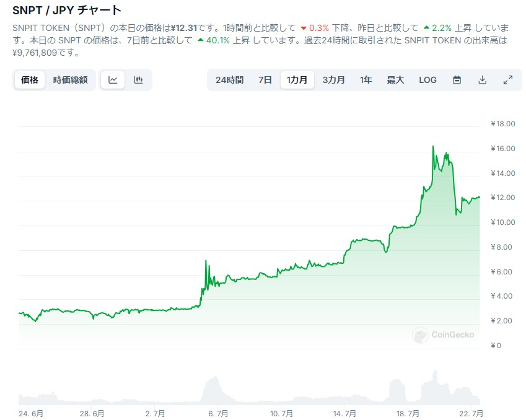
Task: Open the calendar date range picker
Action: click(x=457, y=80)
